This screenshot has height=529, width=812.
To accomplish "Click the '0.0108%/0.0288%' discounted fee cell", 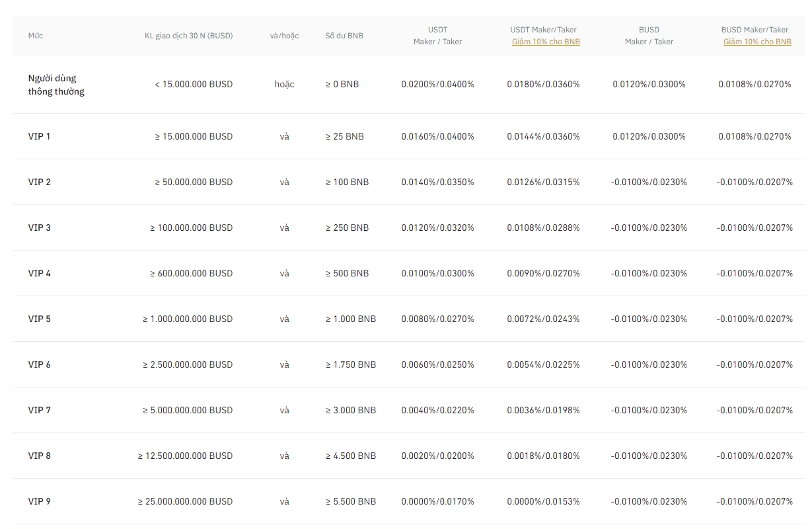I will click(543, 227).
